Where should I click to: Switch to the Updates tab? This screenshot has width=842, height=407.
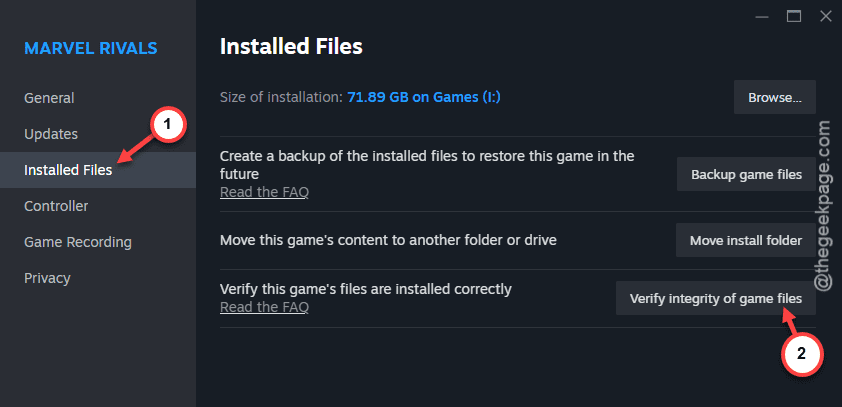[51, 134]
